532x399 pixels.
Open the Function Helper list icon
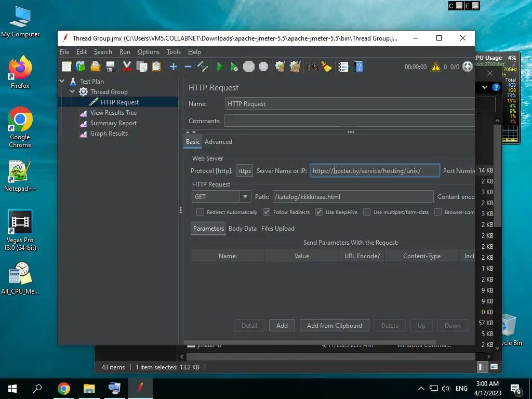pyautogui.click(x=343, y=67)
